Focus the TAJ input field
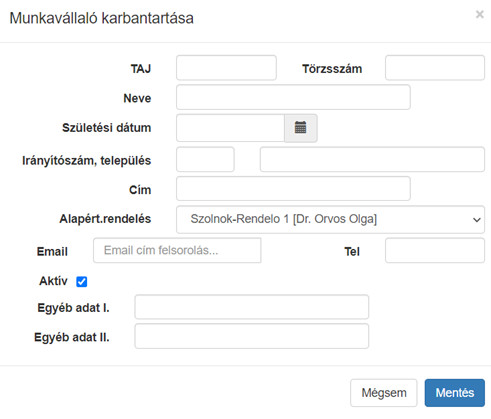Viewport: 491px width, 419px height. (226, 68)
